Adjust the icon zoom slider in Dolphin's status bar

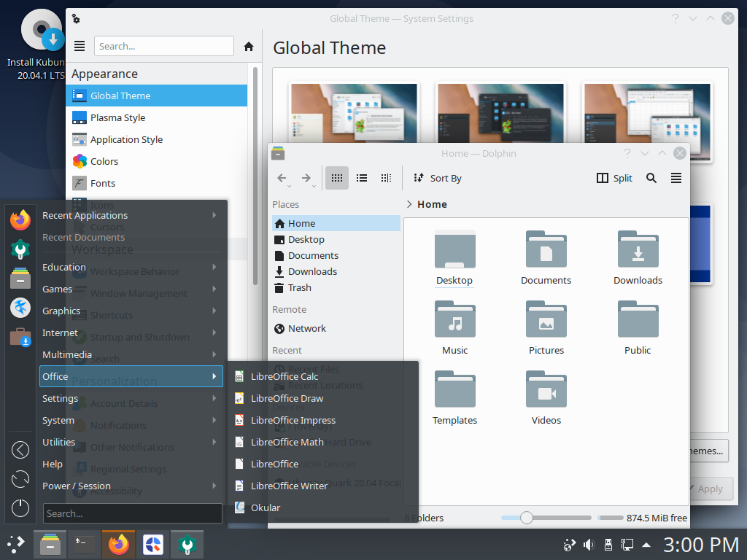click(x=527, y=518)
